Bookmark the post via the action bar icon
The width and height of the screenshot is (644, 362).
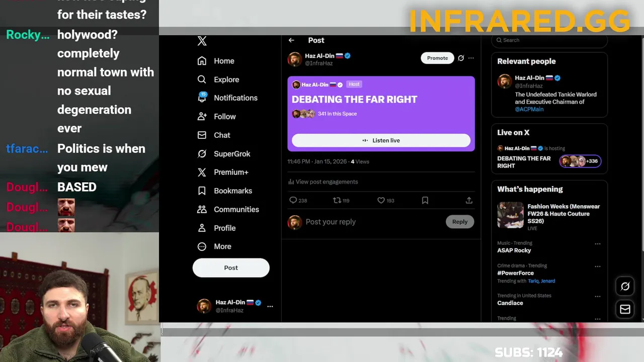[425, 201]
